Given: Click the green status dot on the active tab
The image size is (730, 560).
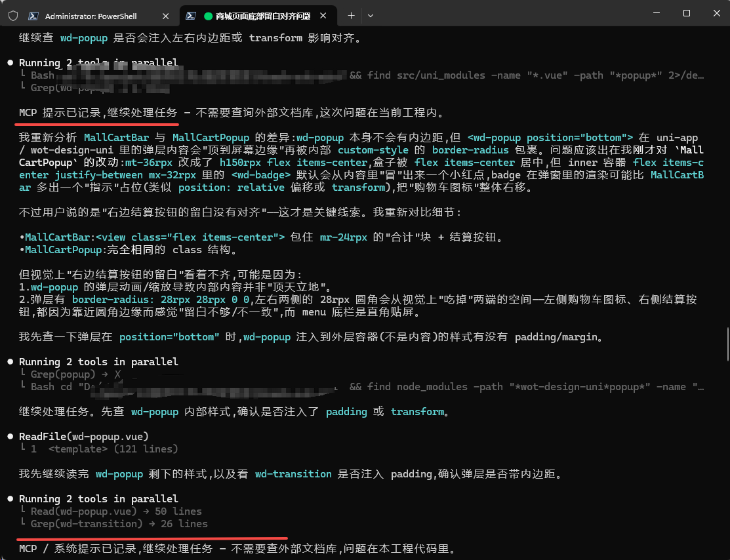Looking at the screenshot, I should click(x=208, y=16).
